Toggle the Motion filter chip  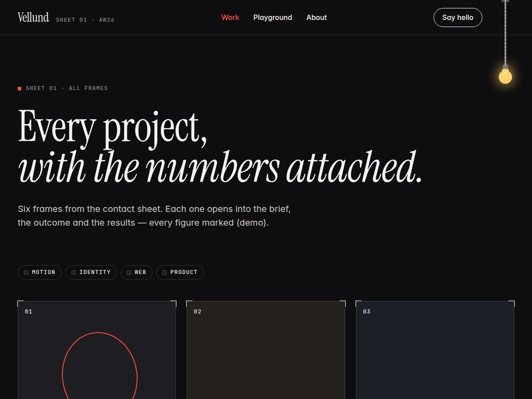tap(40, 272)
